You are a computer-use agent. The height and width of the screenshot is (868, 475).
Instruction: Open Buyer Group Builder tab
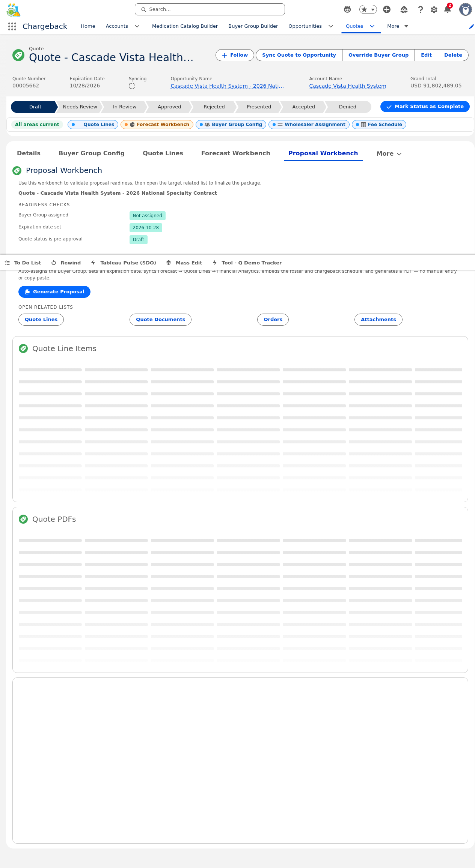point(253,26)
